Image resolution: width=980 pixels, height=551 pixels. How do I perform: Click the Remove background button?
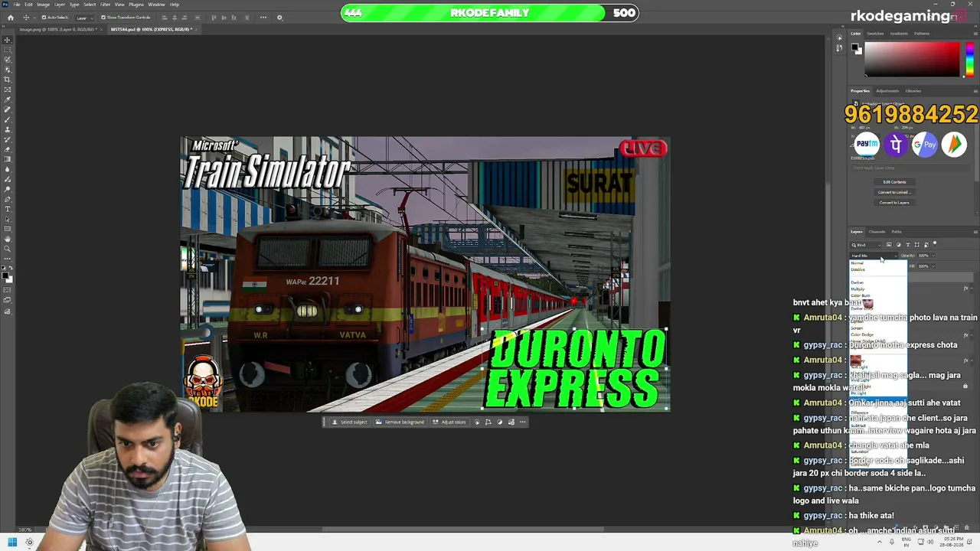pos(400,422)
